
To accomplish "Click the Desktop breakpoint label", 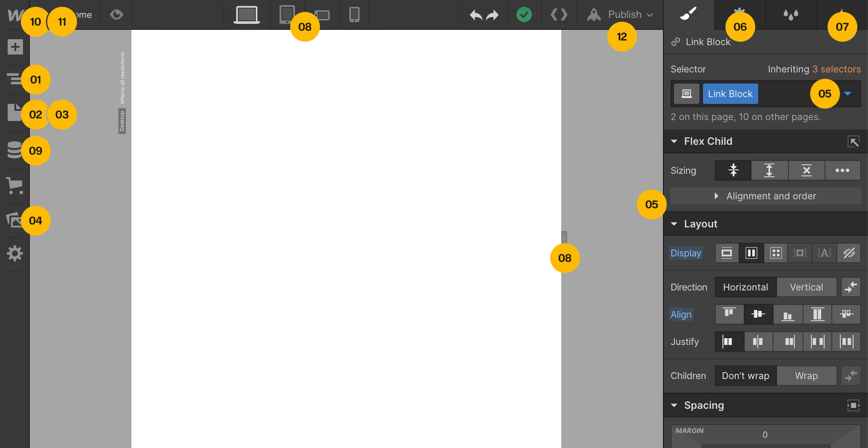I will [122, 121].
